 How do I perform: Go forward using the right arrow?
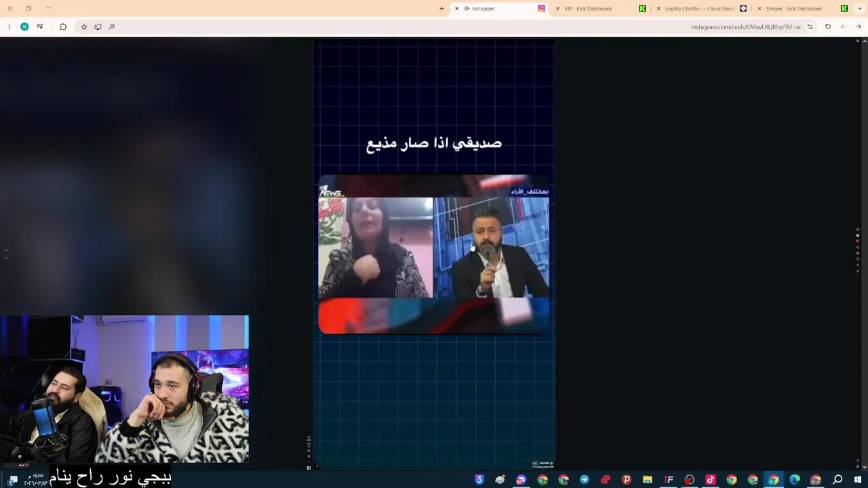click(859, 26)
